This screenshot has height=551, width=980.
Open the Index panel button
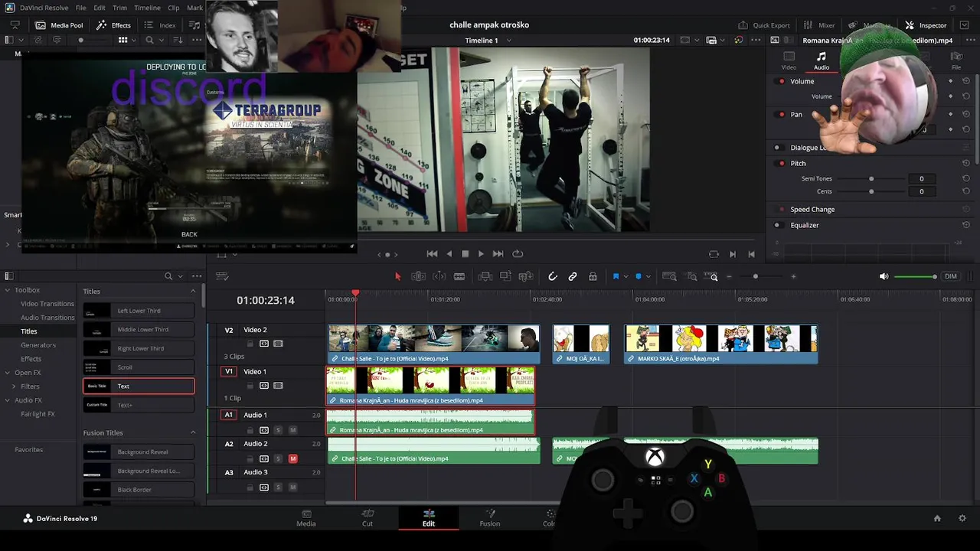(x=160, y=25)
